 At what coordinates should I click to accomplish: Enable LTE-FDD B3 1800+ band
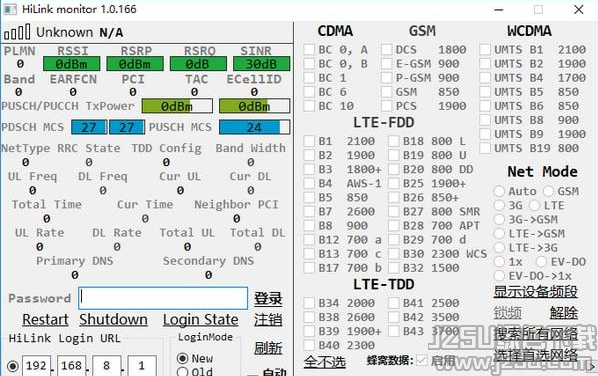click(x=309, y=169)
